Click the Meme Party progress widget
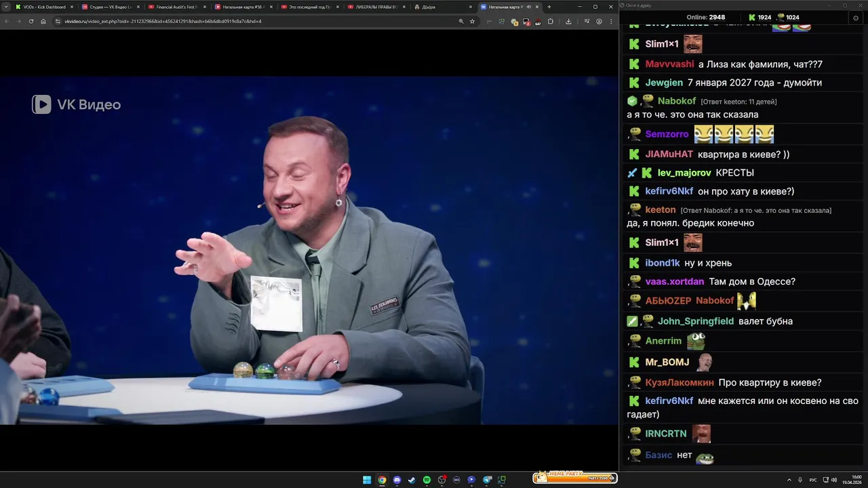The width and height of the screenshot is (868, 488). point(574,477)
